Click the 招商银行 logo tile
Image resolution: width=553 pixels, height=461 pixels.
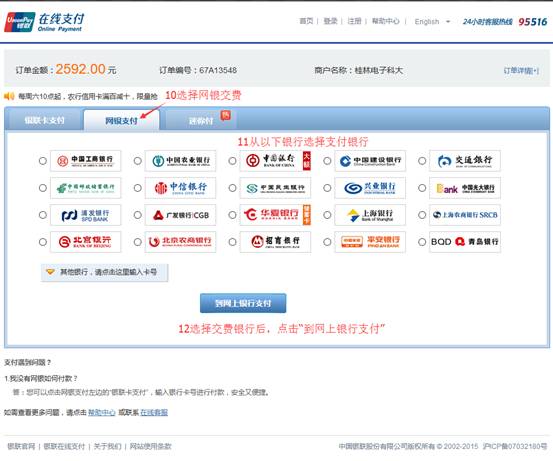(275, 242)
